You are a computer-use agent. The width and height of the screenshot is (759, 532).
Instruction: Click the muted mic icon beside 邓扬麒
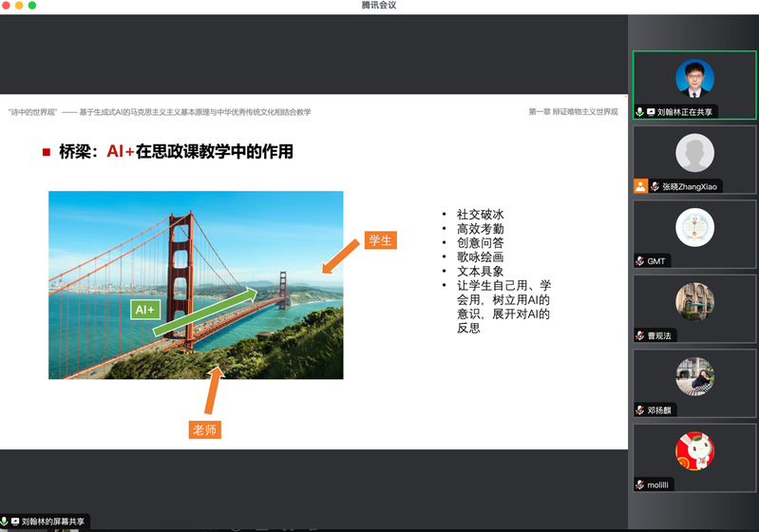click(x=640, y=410)
